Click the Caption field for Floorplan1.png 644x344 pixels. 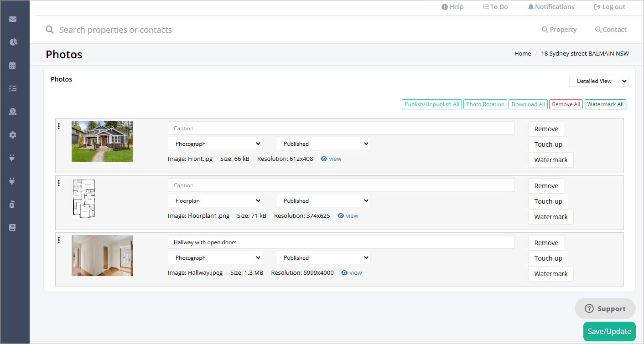coord(341,185)
